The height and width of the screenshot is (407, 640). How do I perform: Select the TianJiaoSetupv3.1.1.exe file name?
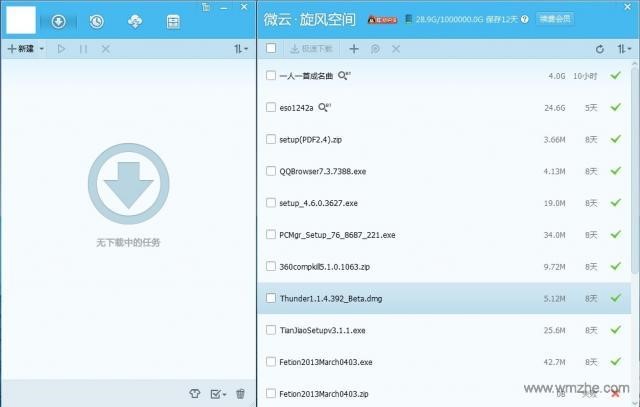322,330
